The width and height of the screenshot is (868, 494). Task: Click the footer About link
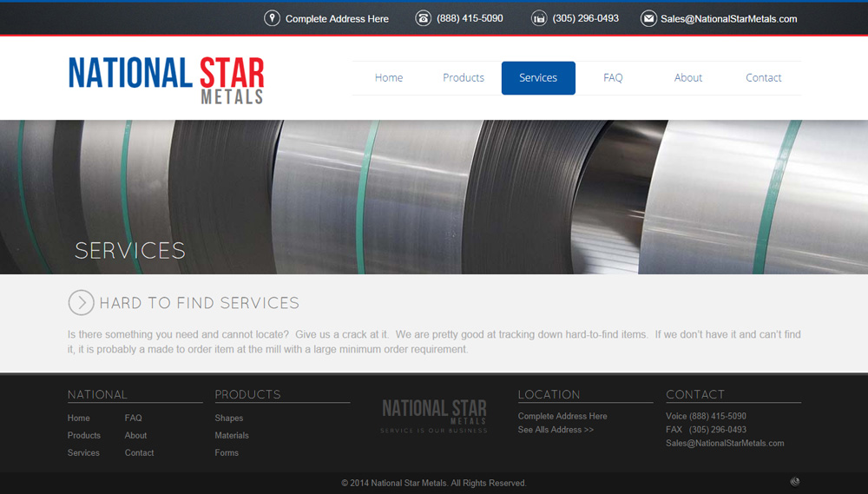(135, 435)
